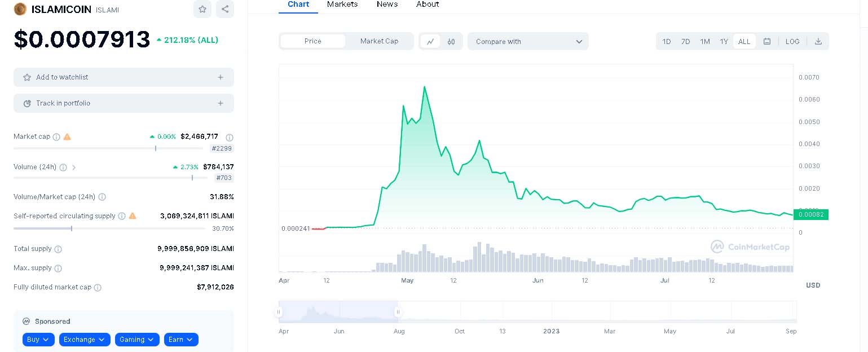
Task: Click the left handle of range selector
Action: click(279, 311)
